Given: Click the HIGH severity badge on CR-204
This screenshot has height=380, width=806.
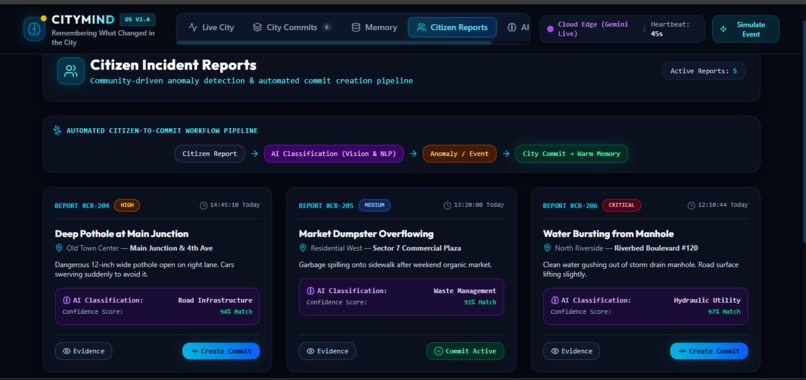Looking at the screenshot, I should (127, 205).
